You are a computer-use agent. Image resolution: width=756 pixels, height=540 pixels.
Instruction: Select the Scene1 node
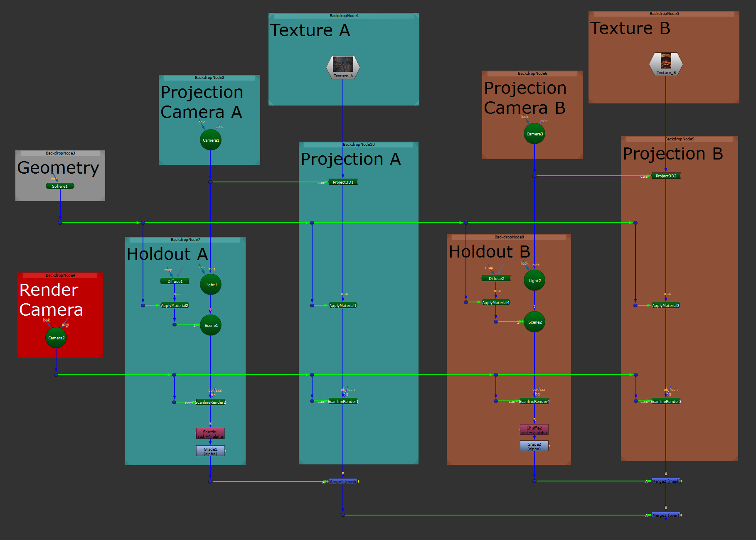[211, 325]
